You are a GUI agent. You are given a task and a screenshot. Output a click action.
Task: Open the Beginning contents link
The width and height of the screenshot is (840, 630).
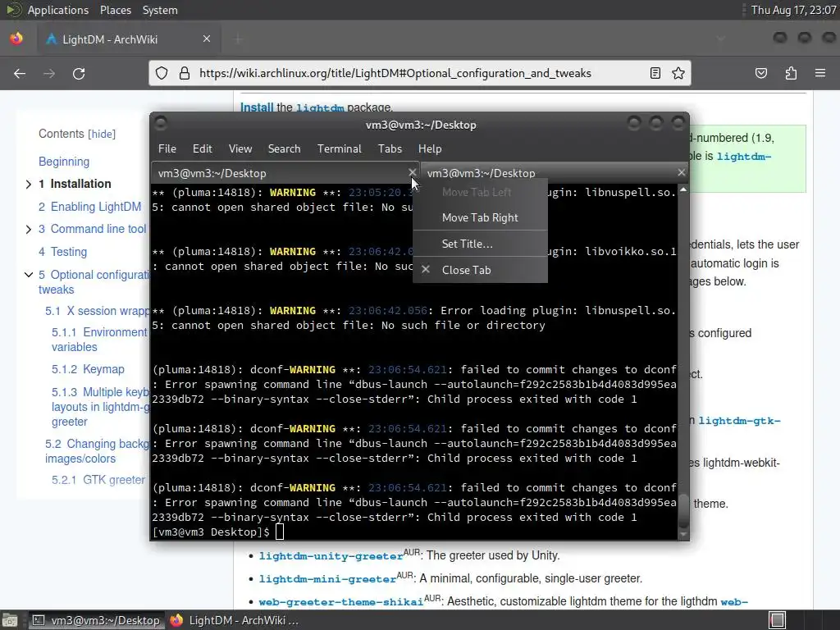click(x=64, y=162)
